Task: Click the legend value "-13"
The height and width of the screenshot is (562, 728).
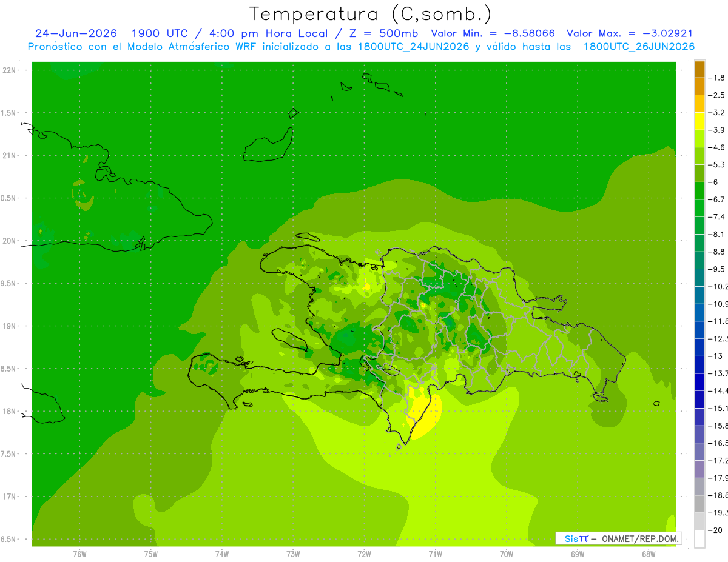Action: 715,356
